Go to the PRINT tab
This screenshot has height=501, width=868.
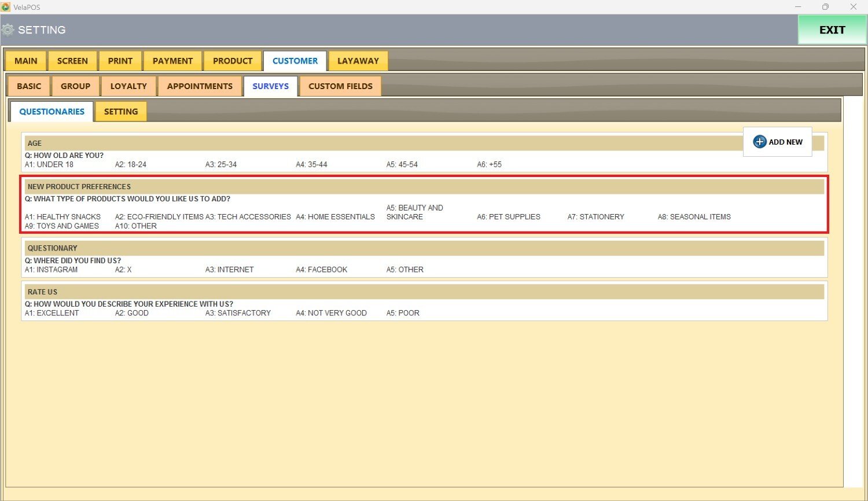point(120,61)
